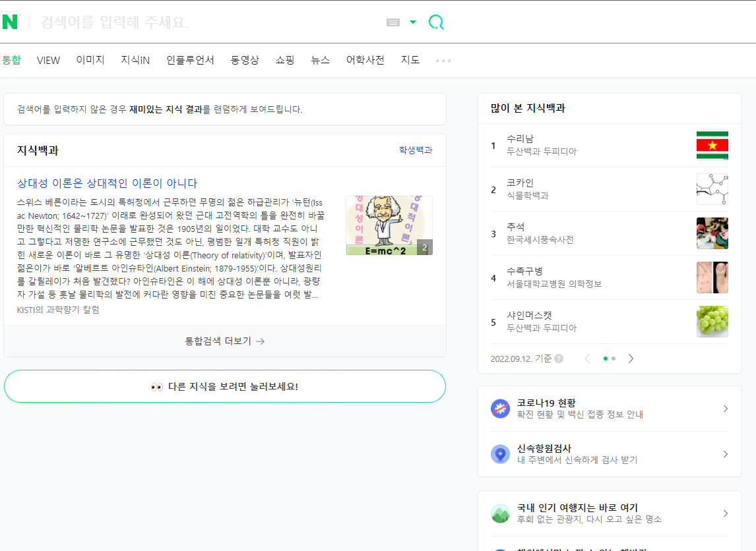The width and height of the screenshot is (756, 551).
Task: Click the 지식백과 section heading
Action: (x=38, y=150)
